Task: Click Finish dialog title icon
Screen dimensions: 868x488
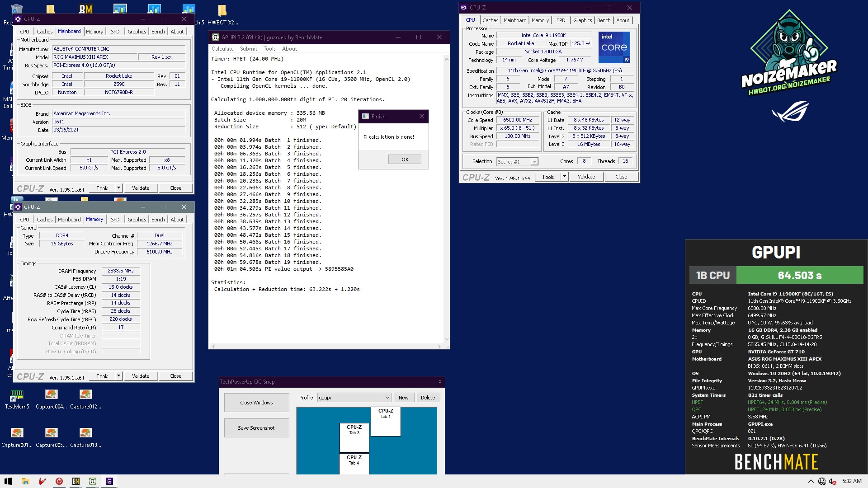Action: click(365, 117)
